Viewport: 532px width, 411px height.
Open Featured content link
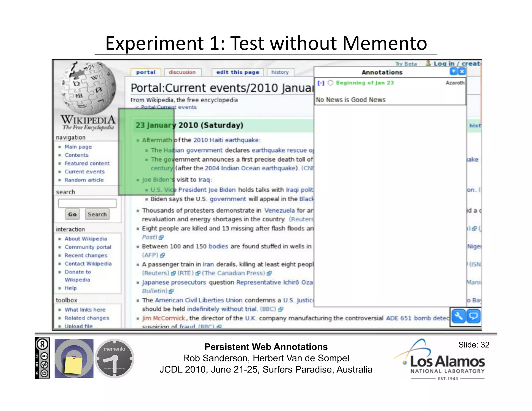(87, 163)
